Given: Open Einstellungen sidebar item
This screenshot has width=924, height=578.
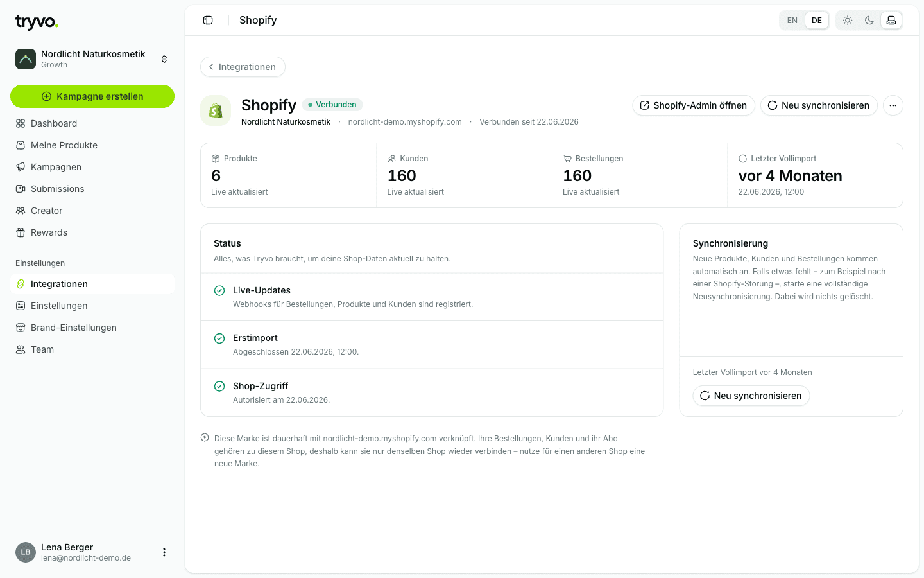Looking at the screenshot, I should click(92, 306).
